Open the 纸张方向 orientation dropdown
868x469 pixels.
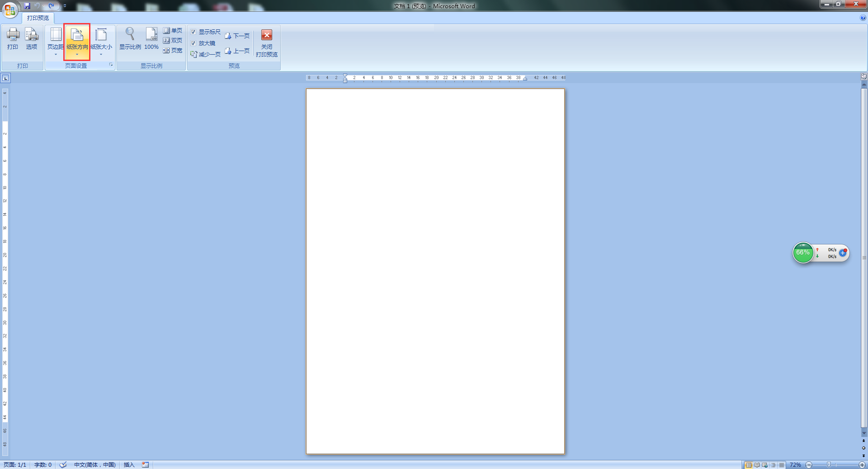[x=77, y=42]
